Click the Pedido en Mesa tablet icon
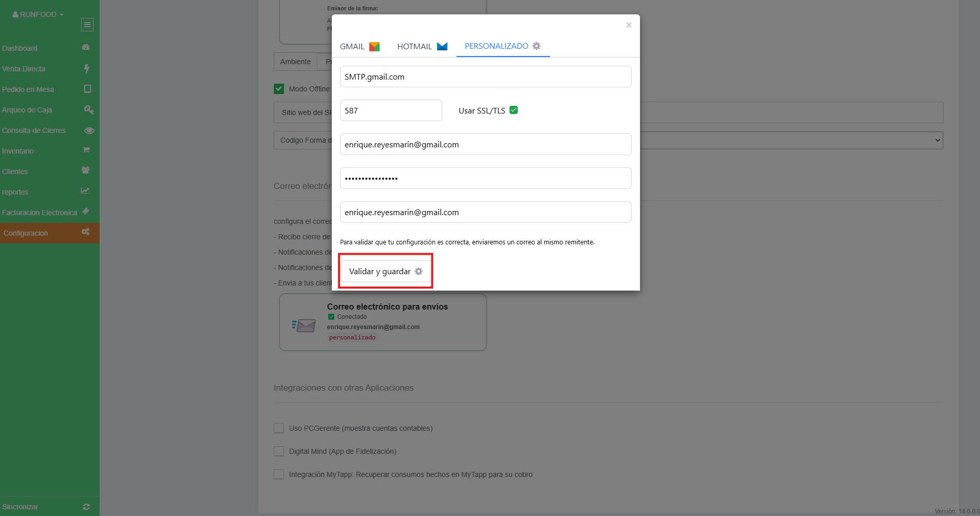980x516 pixels. [x=87, y=89]
